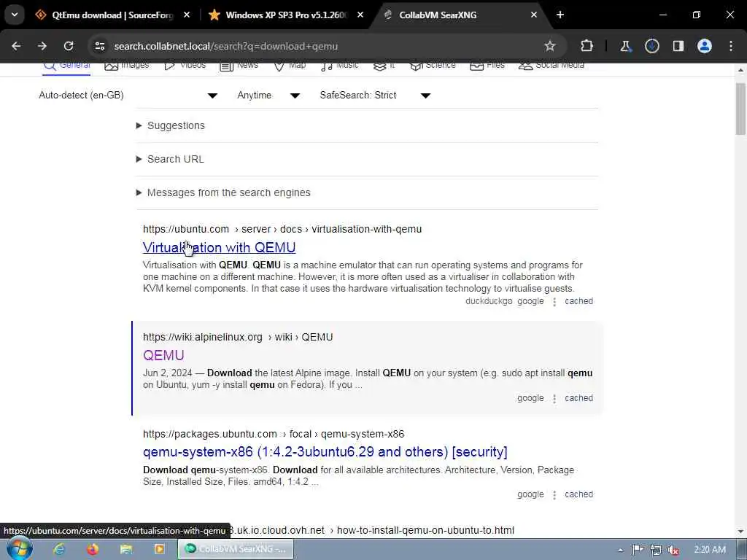
Task: Click the ubuntu.com result URL breadcrumb
Action: point(282,229)
